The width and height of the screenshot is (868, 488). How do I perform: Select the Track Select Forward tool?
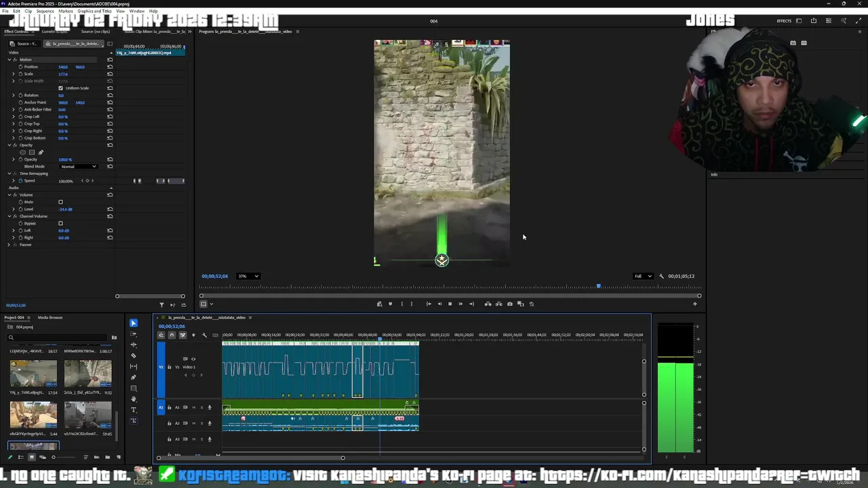click(134, 334)
